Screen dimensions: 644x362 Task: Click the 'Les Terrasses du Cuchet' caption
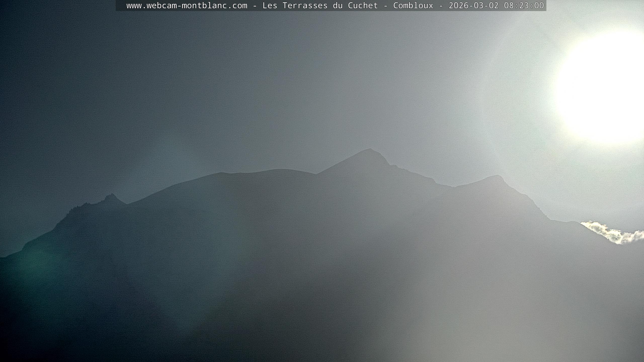pyautogui.click(x=320, y=6)
